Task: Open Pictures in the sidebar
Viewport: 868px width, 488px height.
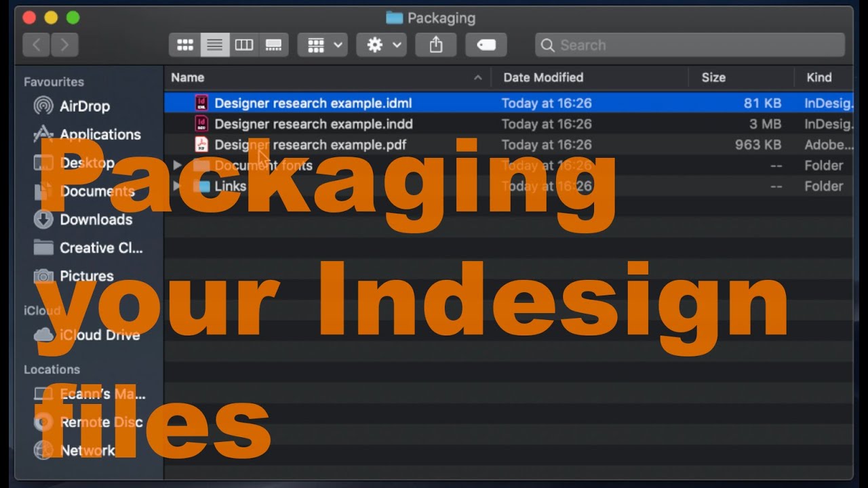Action: 86,276
